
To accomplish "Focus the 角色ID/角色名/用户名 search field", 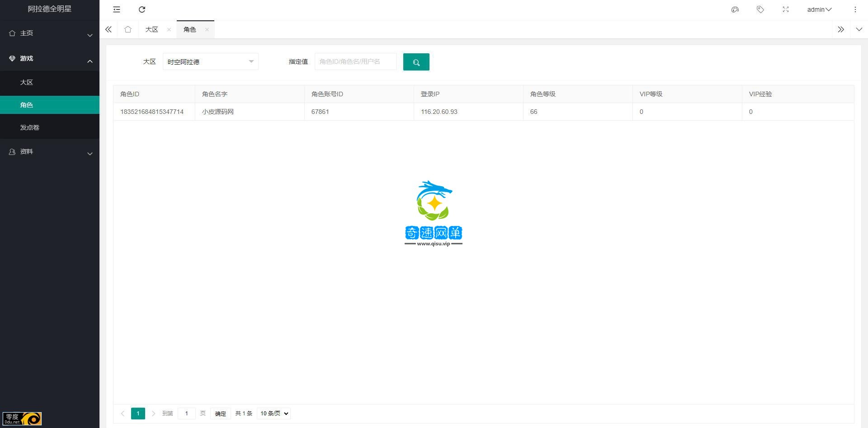I will (x=355, y=61).
